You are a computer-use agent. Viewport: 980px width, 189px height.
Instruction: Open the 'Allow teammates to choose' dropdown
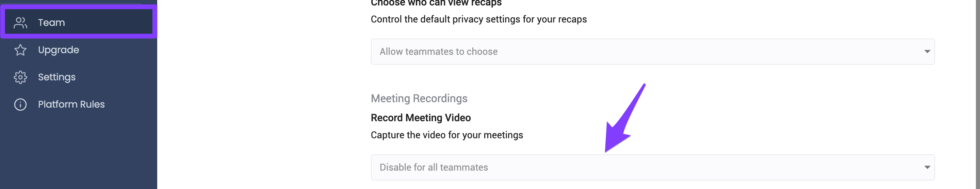coord(652,51)
